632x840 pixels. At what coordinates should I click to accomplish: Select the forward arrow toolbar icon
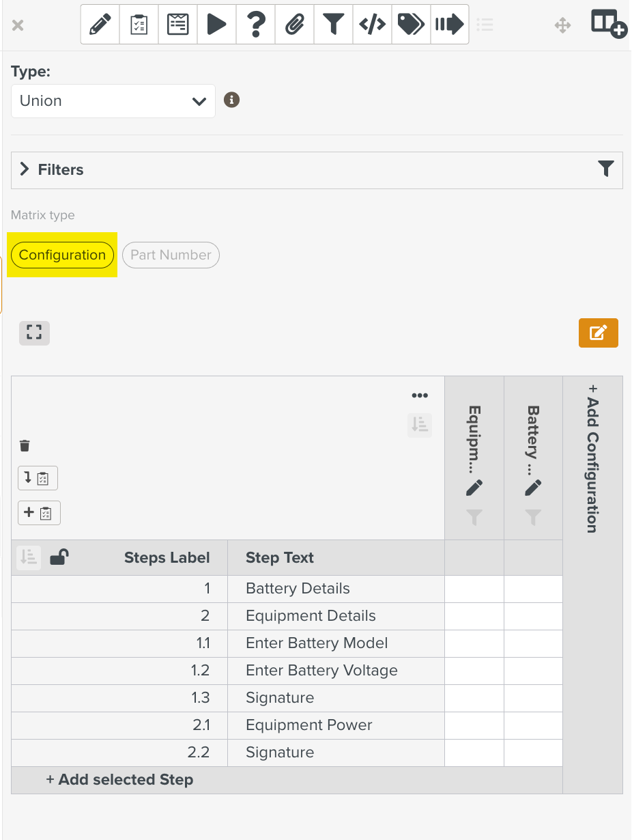(x=449, y=25)
